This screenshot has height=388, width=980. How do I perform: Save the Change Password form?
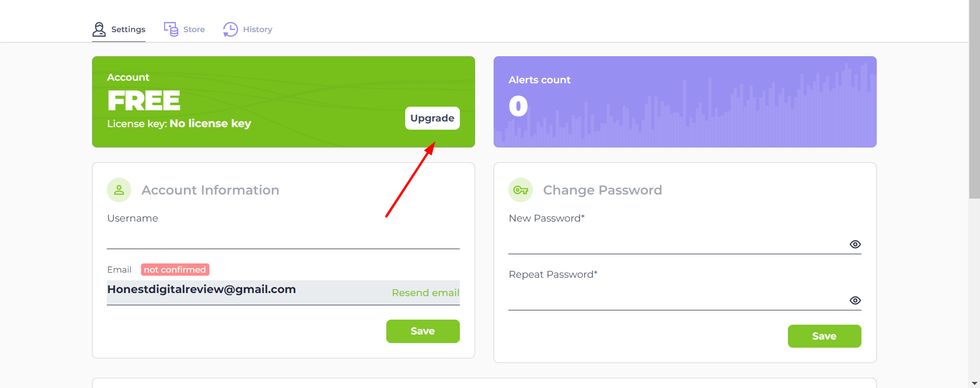824,336
